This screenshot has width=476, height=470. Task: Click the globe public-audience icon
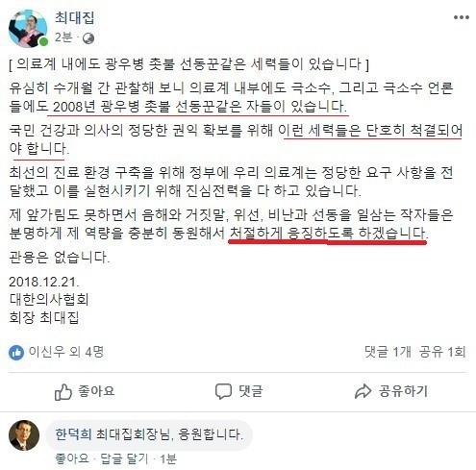(88, 38)
